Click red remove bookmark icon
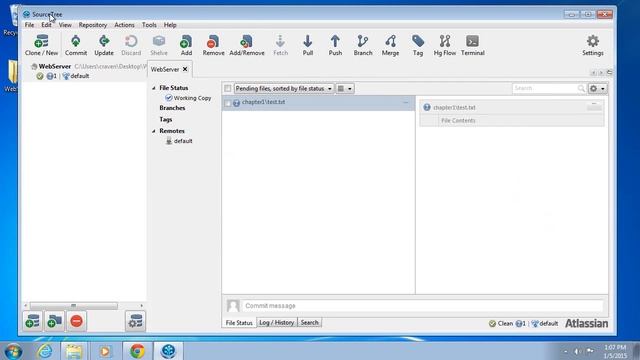 (x=76, y=321)
